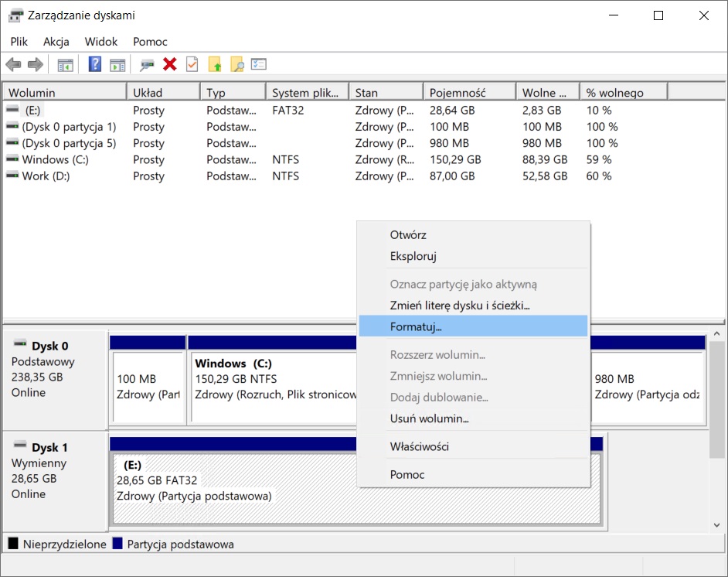Toggle the console tree pane icon
The height and width of the screenshot is (577, 728).
[x=66, y=65]
